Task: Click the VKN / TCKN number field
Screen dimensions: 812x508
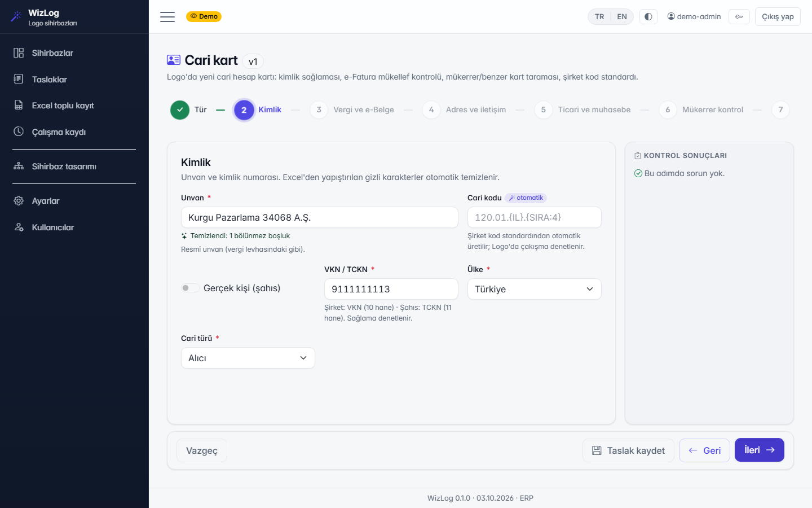Action: pyautogui.click(x=391, y=289)
